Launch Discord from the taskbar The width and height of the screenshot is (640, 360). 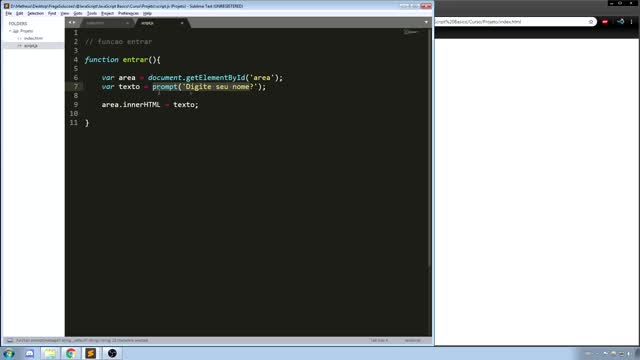(29, 353)
